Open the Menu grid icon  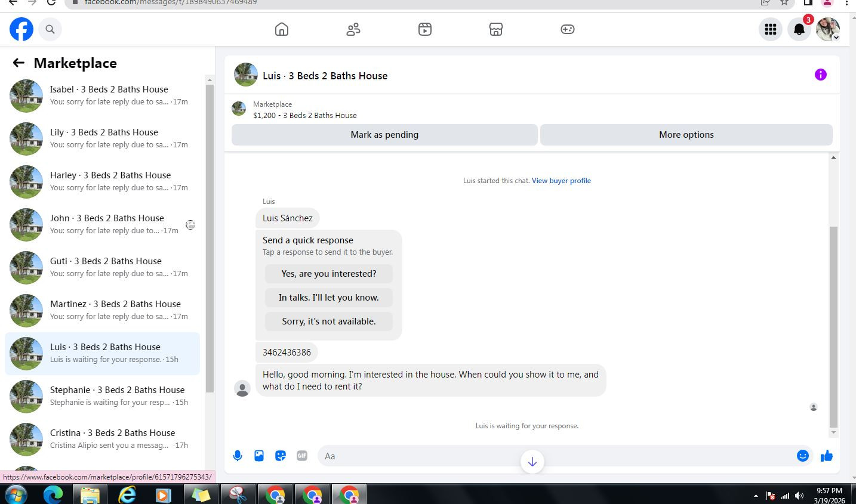771,29
